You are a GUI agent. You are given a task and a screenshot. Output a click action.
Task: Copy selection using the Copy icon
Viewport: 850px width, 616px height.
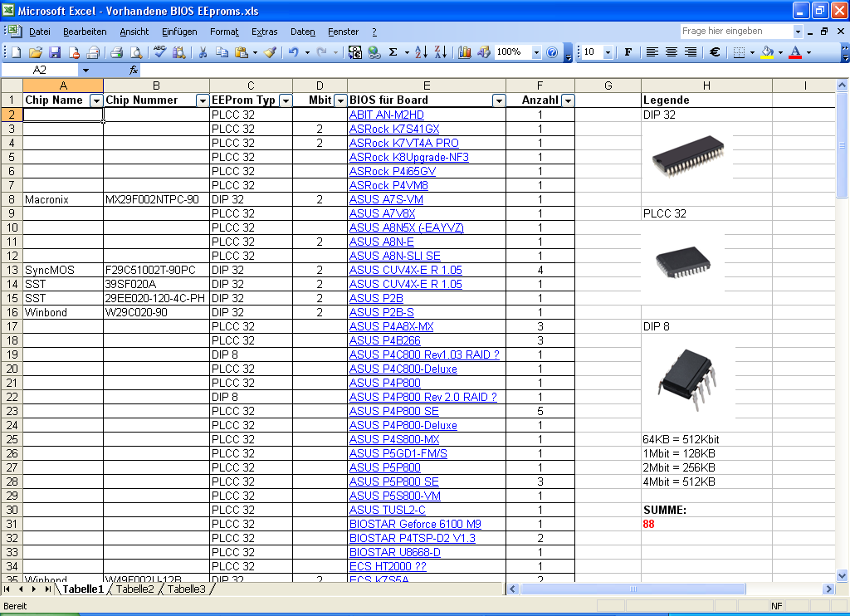(222, 52)
